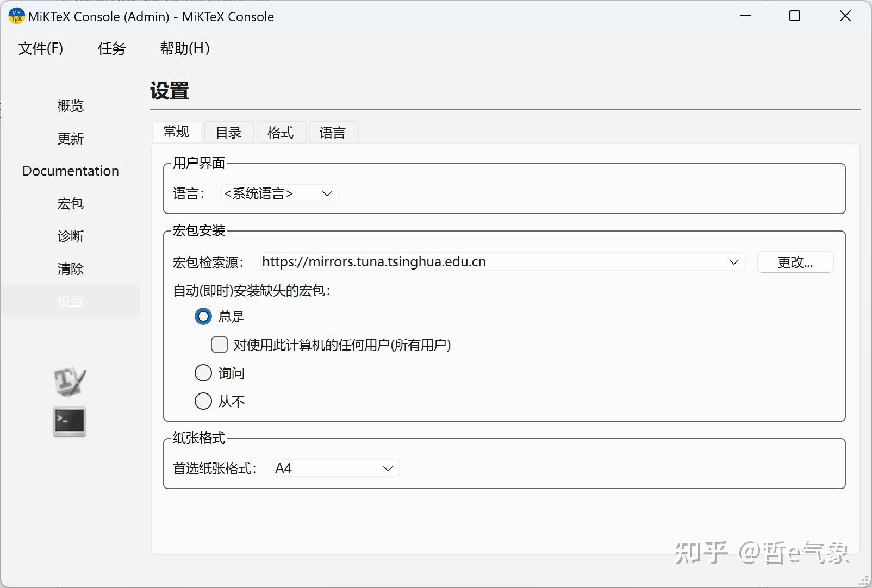The width and height of the screenshot is (872, 588).
Task: Select "从不" for automatic package installation
Action: (x=203, y=401)
